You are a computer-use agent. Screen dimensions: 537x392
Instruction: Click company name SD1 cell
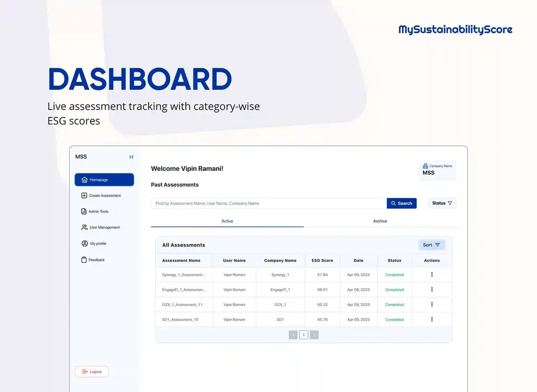280,319
